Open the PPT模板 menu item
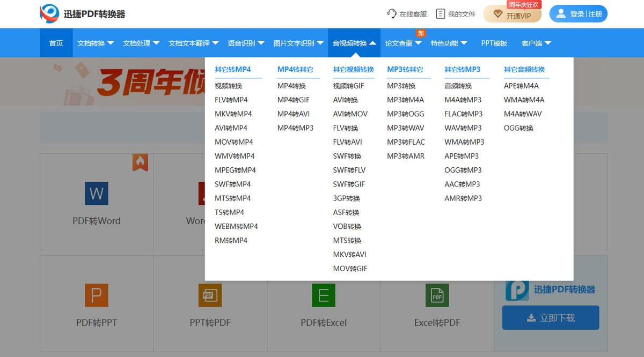Viewport: 644px width, 357px height. [x=494, y=43]
